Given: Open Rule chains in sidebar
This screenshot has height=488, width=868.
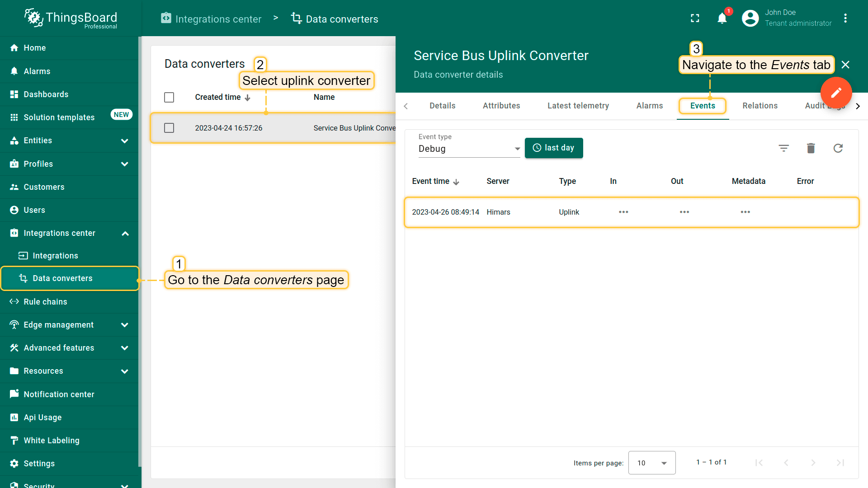Looking at the screenshot, I should (45, 302).
